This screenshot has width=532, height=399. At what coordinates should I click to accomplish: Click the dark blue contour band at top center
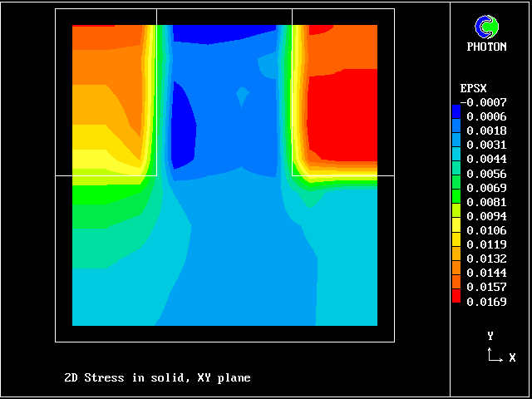[224, 32]
